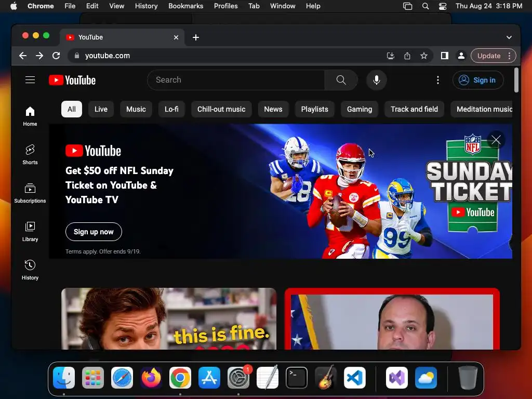The width and height of the screenshot is (532, 399).
Task: Select the Lo-fi filter chip
Action: coord(171,109)
